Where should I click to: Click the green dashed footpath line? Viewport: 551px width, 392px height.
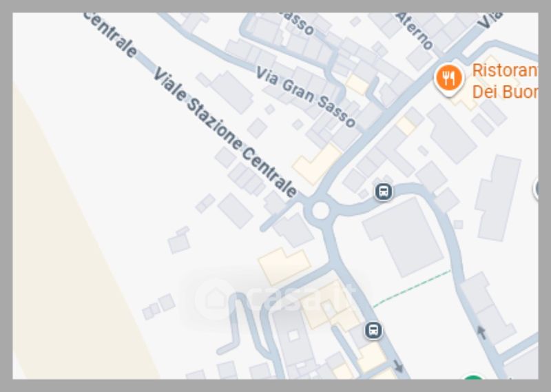coord(411,289)
